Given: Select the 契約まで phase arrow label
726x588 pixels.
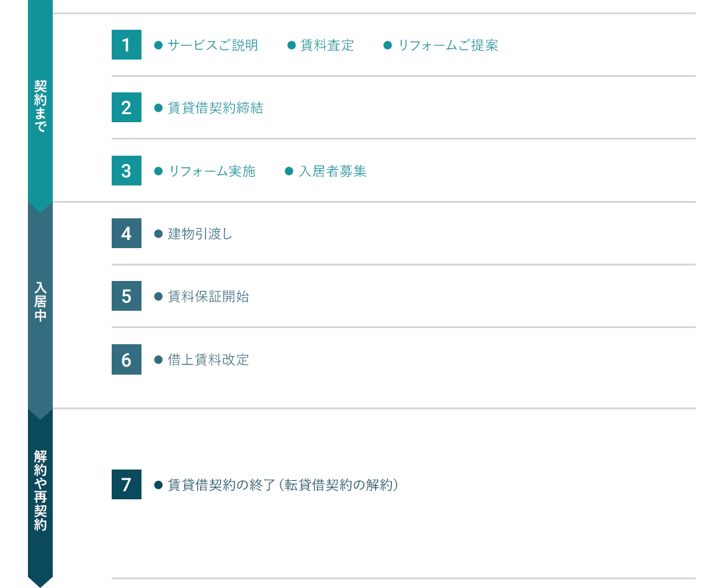Looking at the screenshot, I should [x=40, y=105].
